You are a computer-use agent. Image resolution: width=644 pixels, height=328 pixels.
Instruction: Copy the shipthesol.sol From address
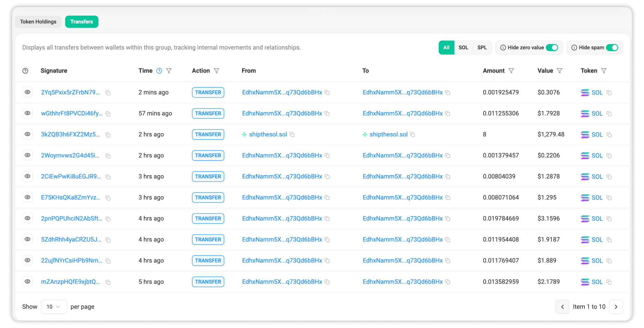click(292, 135)
